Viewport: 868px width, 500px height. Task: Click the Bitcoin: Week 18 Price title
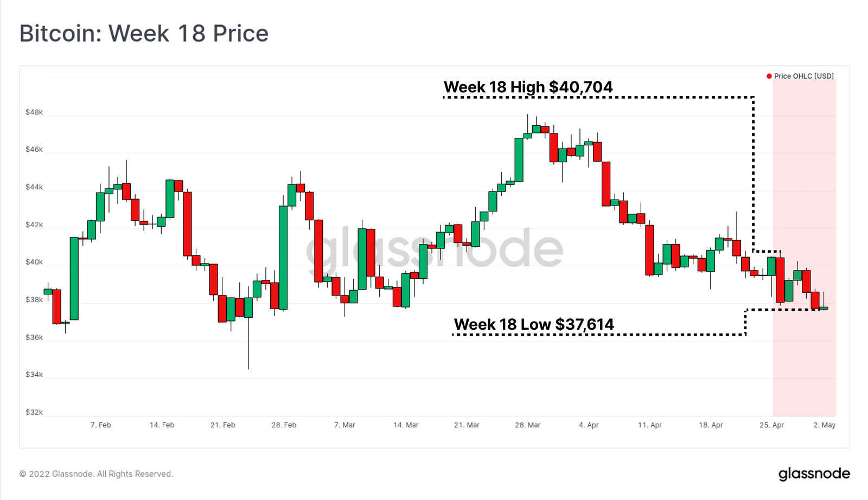tap(144, 34)
